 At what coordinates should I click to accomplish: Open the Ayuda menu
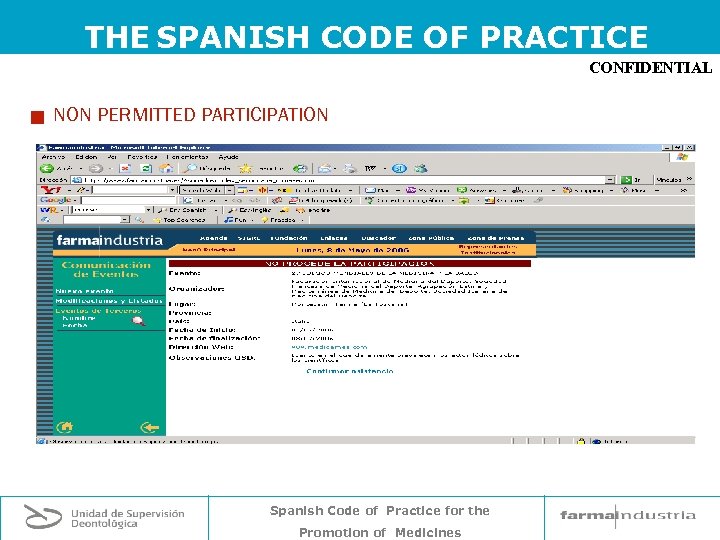pyautogui.click(x=228, y=157)
